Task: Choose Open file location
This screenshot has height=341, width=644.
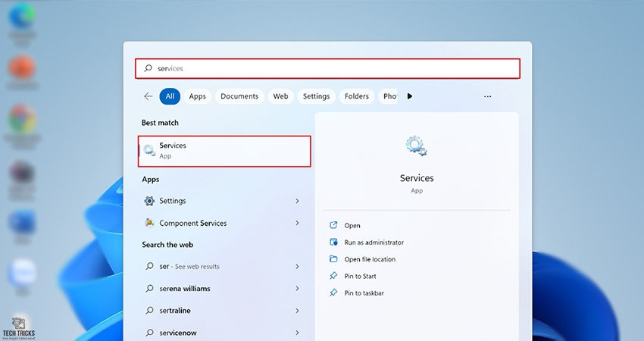Action: pyautogui.click(x=370, y=259)
